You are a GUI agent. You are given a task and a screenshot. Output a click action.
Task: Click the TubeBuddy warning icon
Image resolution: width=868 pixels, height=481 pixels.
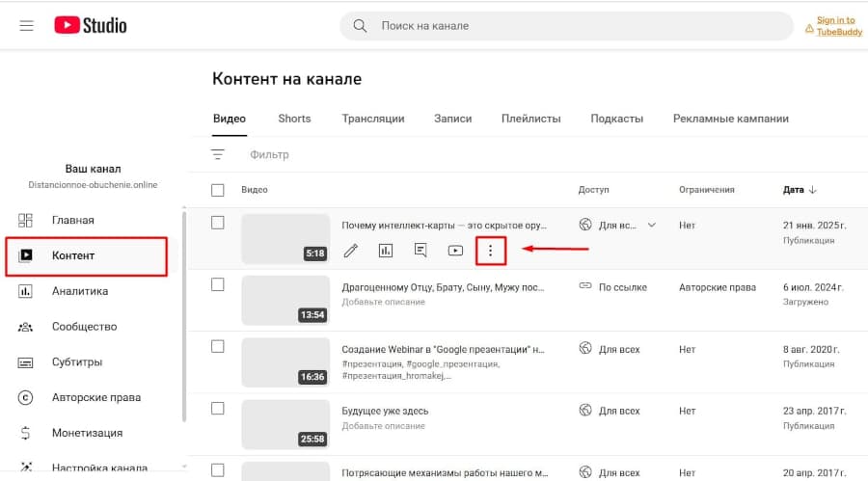(x=809, y=29)
